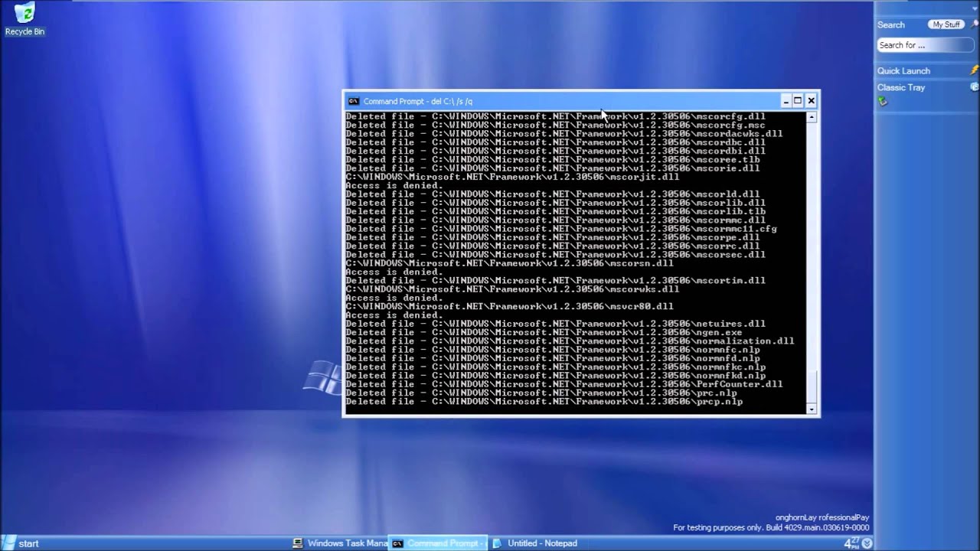Click the Command Prompt scrollbar up arrow

click(811, 116)
